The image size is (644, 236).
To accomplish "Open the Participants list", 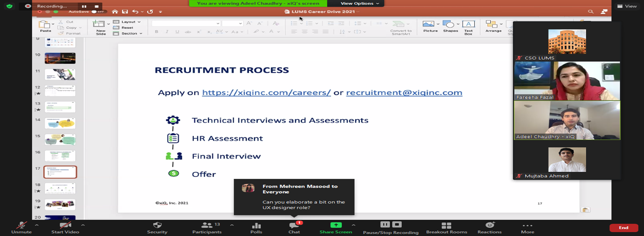I will pyautogui.click(x=207, y=226).
